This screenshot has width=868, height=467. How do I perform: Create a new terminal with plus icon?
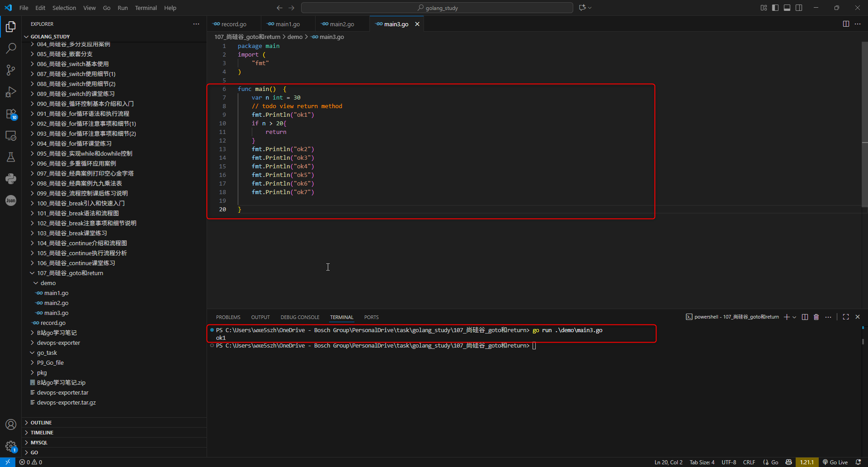click(x=787, y=317)
